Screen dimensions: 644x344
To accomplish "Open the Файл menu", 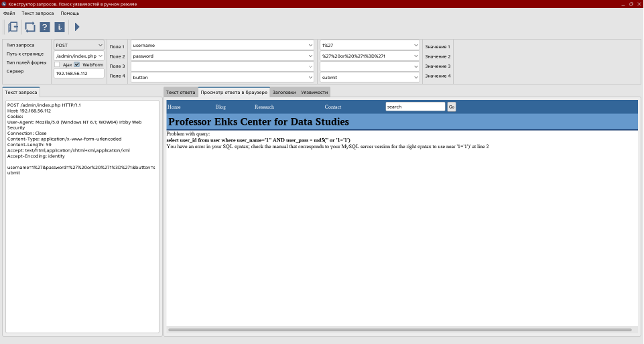I will (x=9, y=13).
